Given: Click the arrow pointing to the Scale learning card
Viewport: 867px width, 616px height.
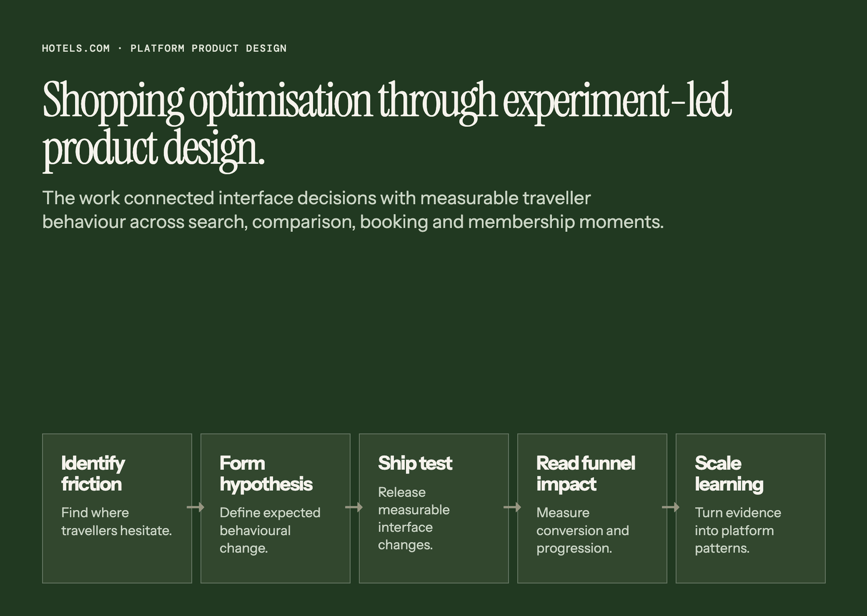Looking at the screenshot, I should [671, 507].
